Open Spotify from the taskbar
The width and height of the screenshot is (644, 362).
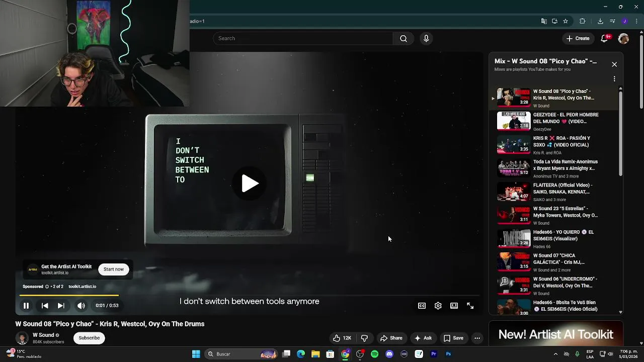[375, 354]
